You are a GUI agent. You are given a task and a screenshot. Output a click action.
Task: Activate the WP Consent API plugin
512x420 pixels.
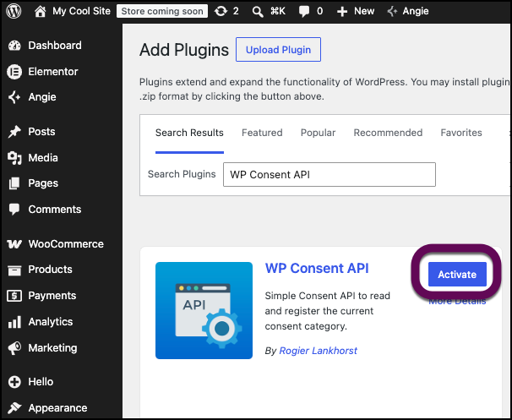pos(457,275)
